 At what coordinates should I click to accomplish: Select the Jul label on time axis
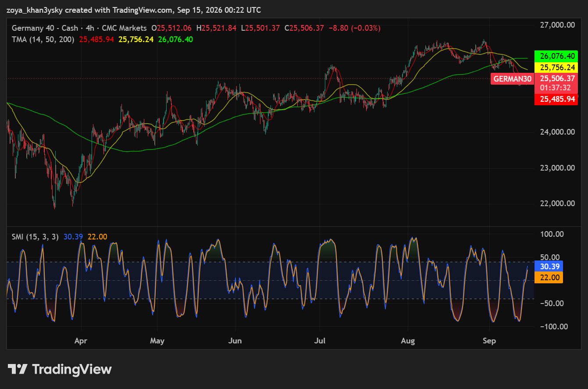[320, 341]
